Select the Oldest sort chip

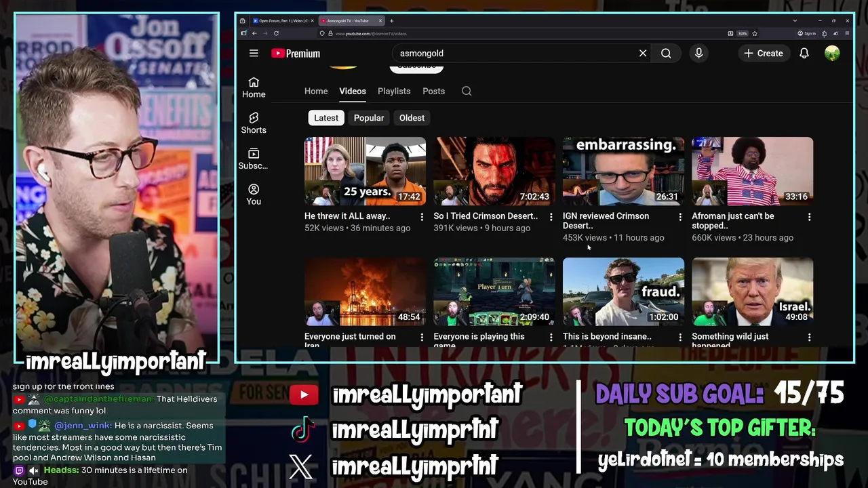point(412,118)
